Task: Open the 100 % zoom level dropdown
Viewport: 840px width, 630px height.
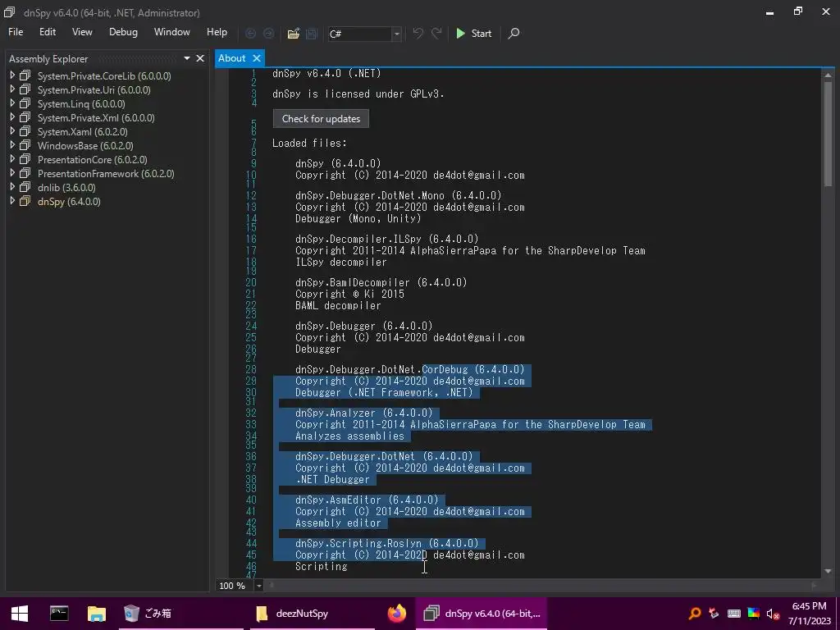Action: [258, 586]
